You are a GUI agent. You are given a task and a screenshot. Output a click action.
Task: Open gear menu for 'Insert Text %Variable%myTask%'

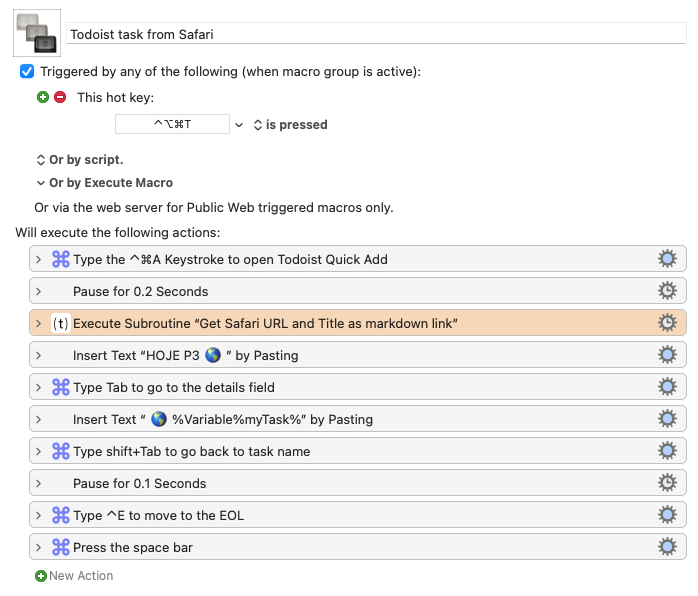click(667, 419)
